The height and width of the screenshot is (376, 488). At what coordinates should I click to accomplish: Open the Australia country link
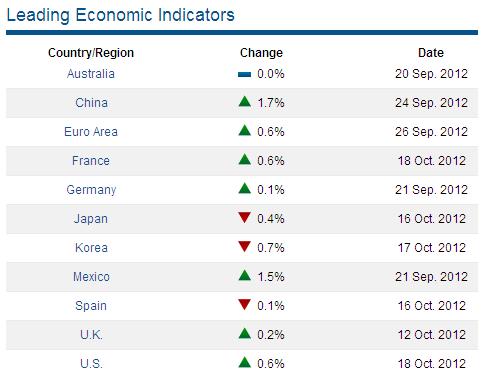click(x=91, y=74)
